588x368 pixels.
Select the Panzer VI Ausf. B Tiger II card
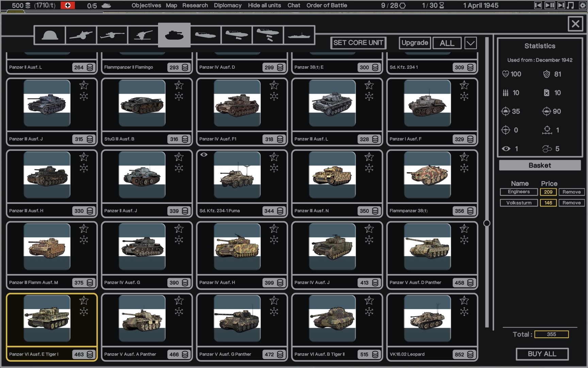[337, 327]
